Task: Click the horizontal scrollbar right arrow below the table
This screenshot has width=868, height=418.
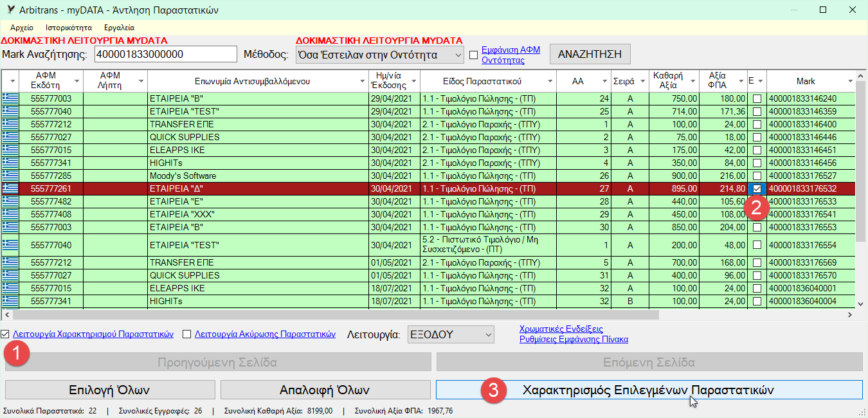Action: pyautogui.click(x=849, y=315)
